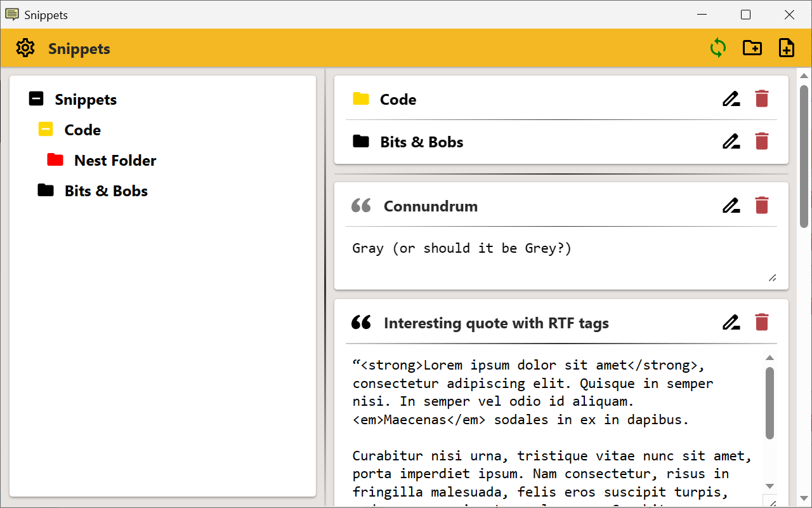Delete the Bits & Bobs folder

click(x=761, y=142)
